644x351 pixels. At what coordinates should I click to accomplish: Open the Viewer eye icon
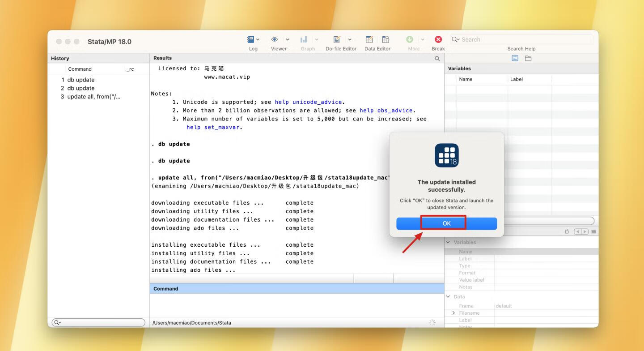275,39
